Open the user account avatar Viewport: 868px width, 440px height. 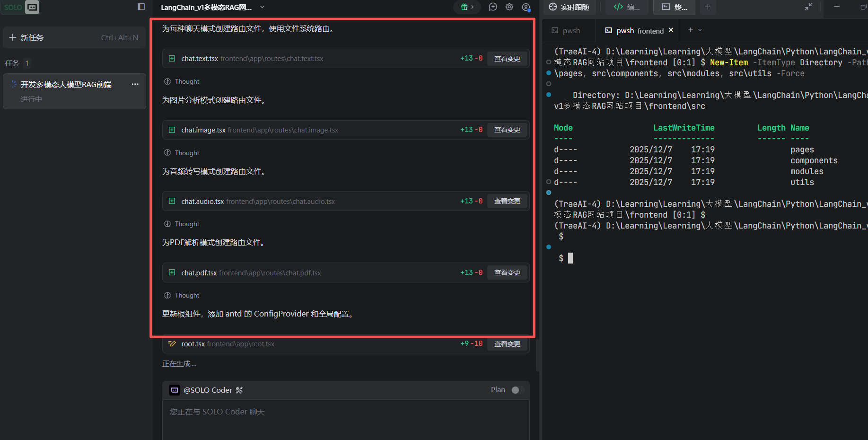pos(526,7)
